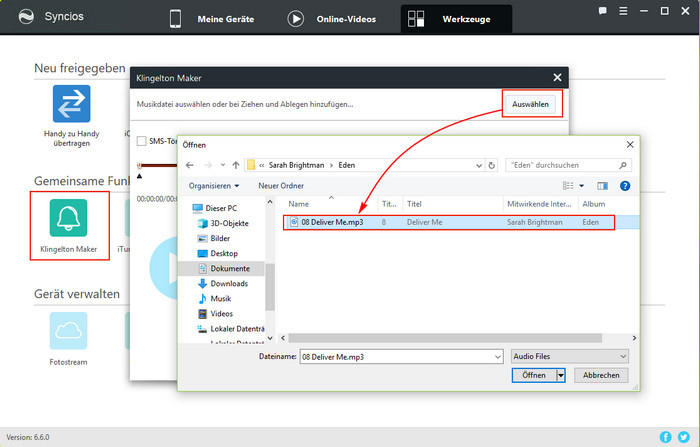Click the horizontal scrollbar left arrow

tap(283, 338)
